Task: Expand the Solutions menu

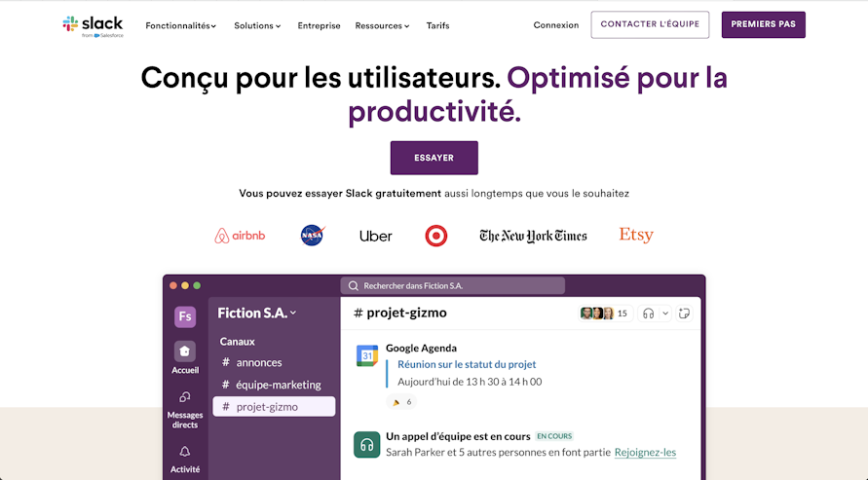Action: 257,25
